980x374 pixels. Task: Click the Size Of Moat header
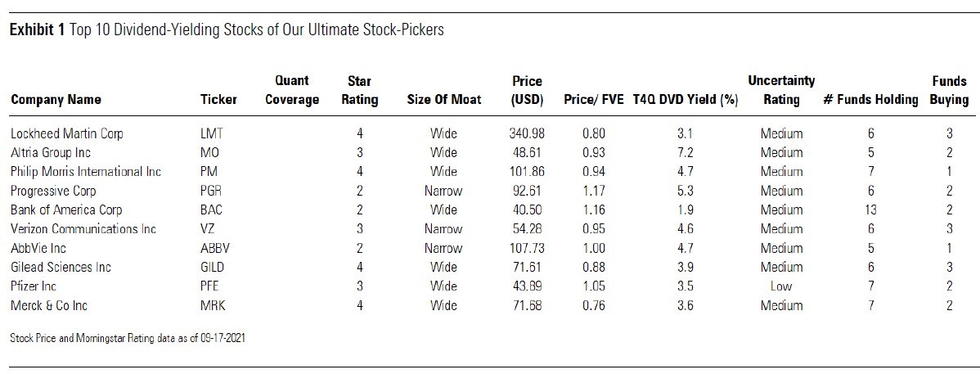(x=444, y=100)
